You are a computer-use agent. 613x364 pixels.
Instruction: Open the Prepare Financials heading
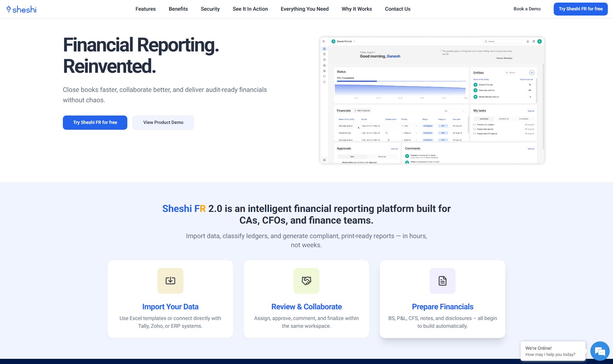(443, 307)
